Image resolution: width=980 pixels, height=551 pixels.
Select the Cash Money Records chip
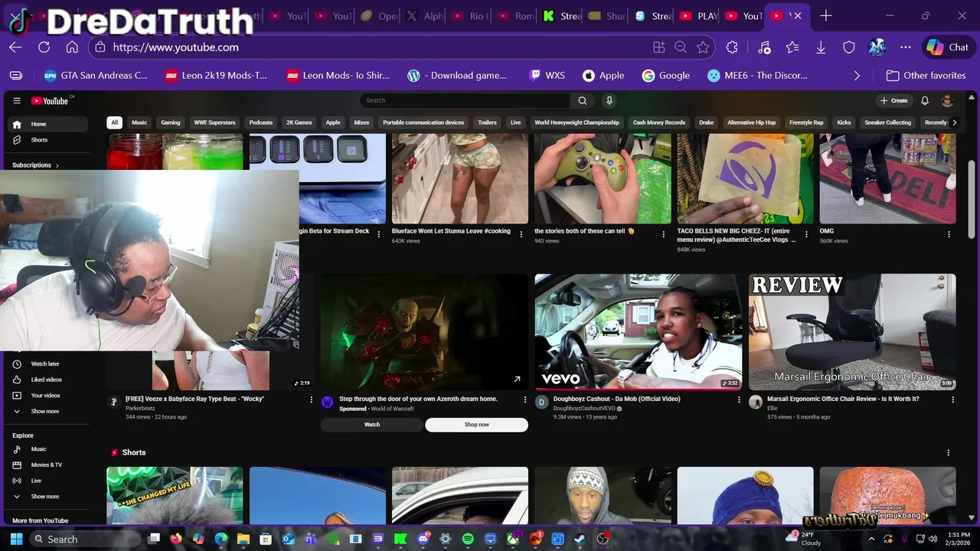tap(659, 122)
